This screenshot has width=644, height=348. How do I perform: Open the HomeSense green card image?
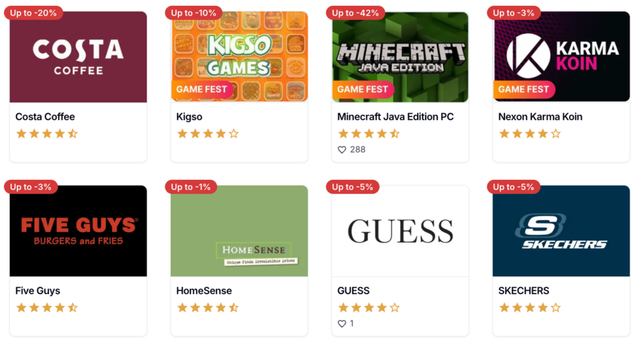(x=239, y=231)
